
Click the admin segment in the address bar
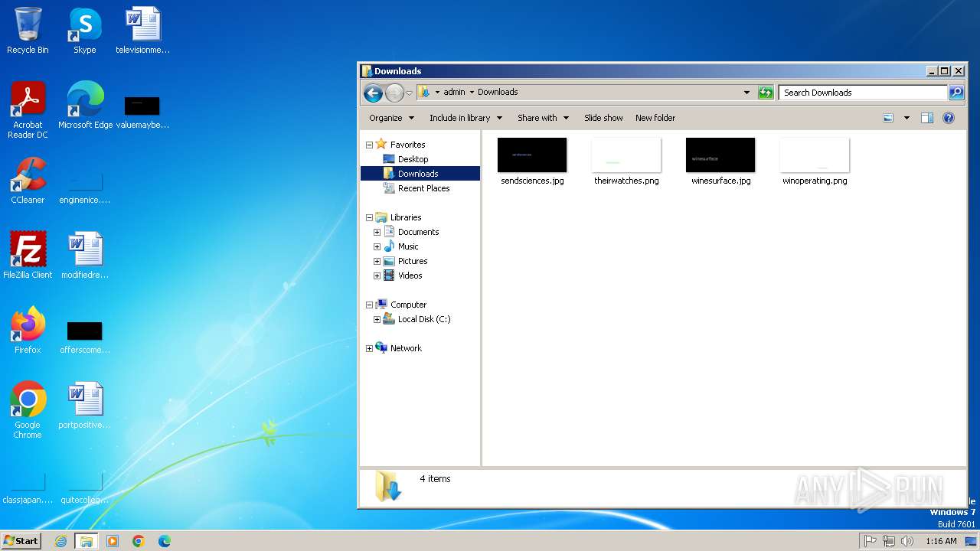click(454, 92)
